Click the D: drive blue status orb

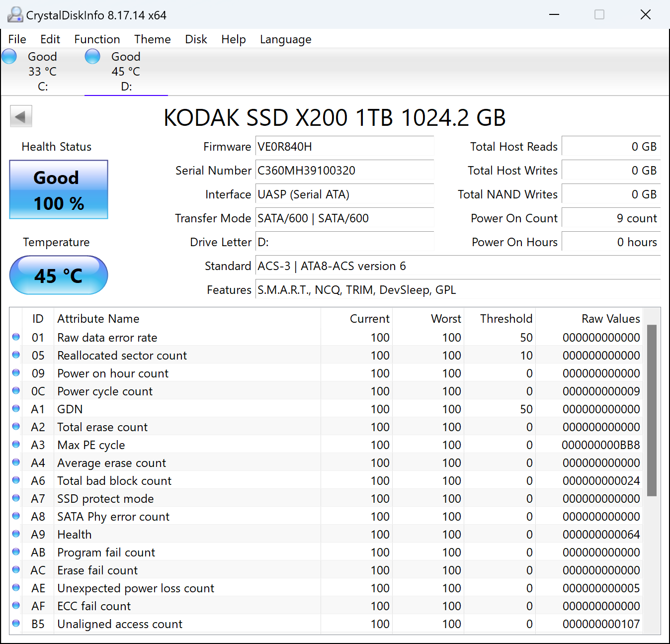point(92,57)
